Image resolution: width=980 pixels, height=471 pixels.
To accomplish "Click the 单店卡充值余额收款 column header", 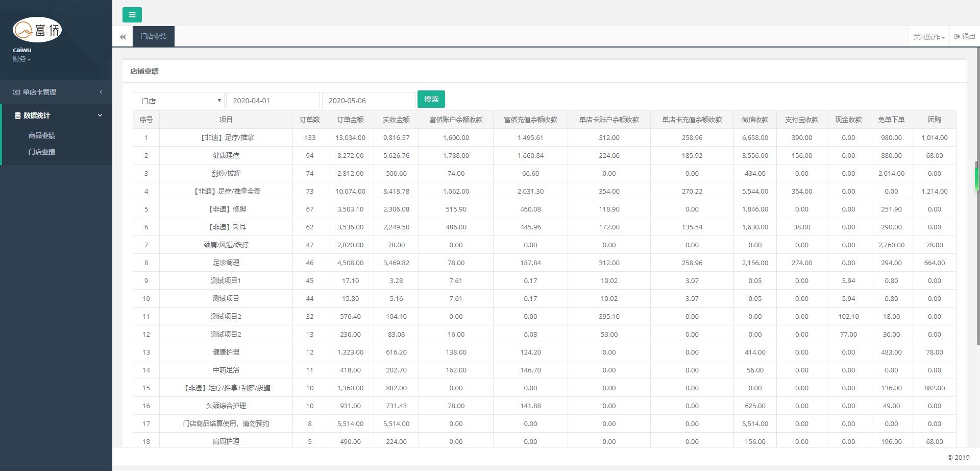I will coord(692,120).
